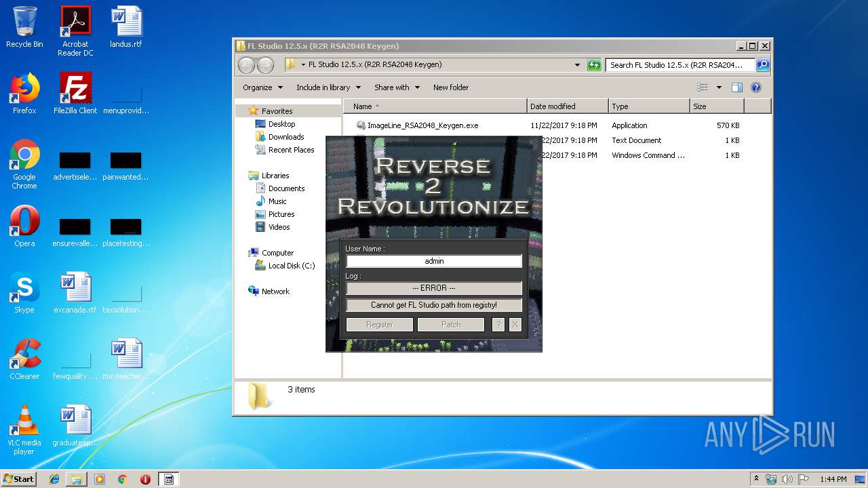Select excanada.rtf desktop file
868x488 pixels.
click(x=75, y=292)
